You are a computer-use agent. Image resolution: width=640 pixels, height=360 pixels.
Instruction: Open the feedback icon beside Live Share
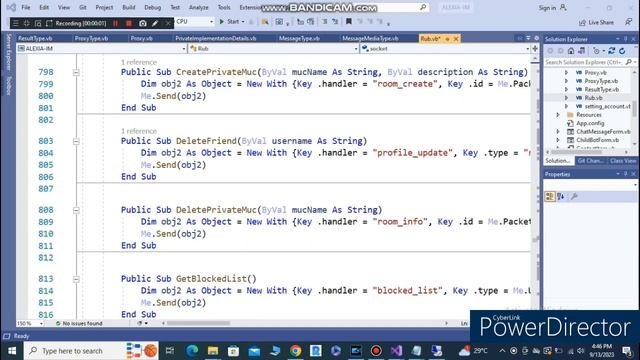coord(628,22)
